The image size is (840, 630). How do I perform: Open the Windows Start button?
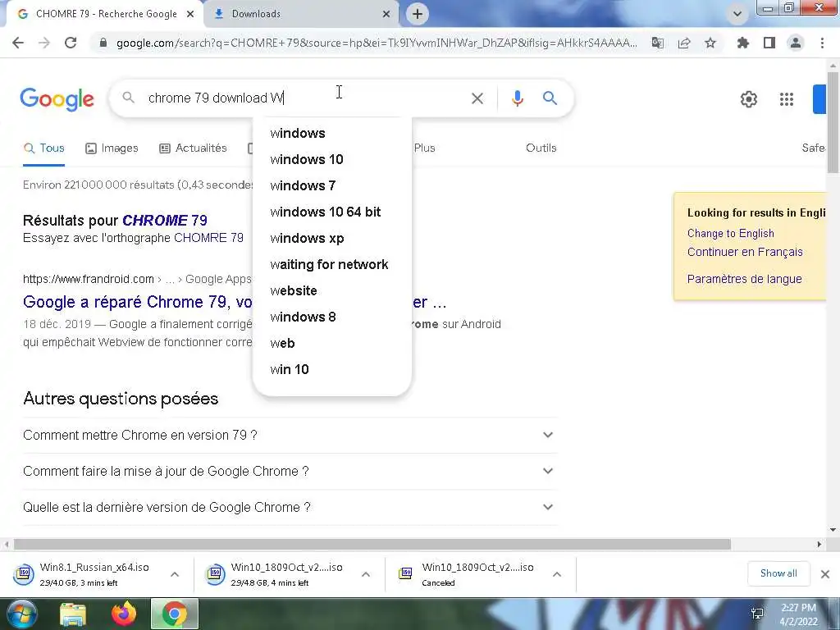[x=21, y=614]
